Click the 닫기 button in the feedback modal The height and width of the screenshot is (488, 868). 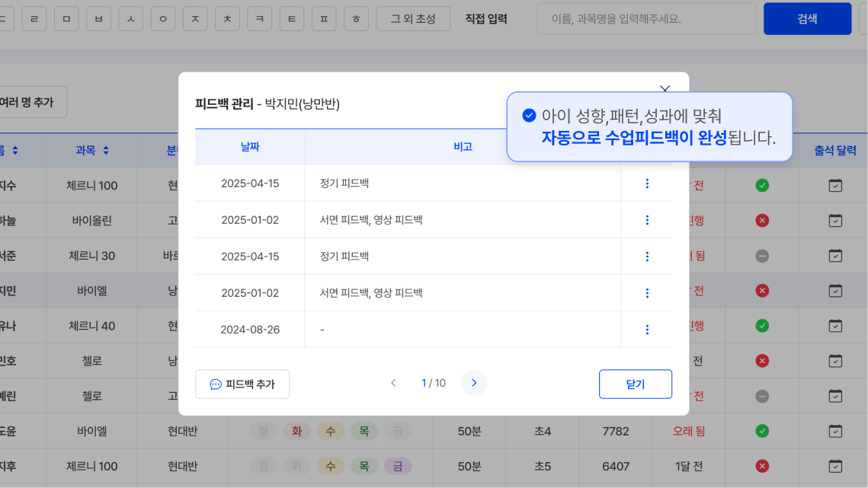click(x=635, y=384)
